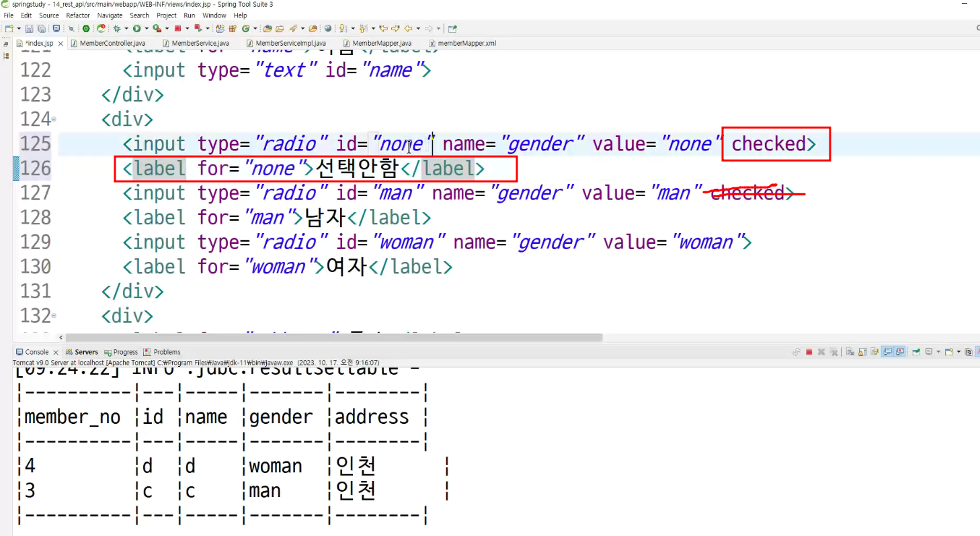Click the New file toolbar icon
This screenshot has height=536, width=980.
[x=9, y=28]
